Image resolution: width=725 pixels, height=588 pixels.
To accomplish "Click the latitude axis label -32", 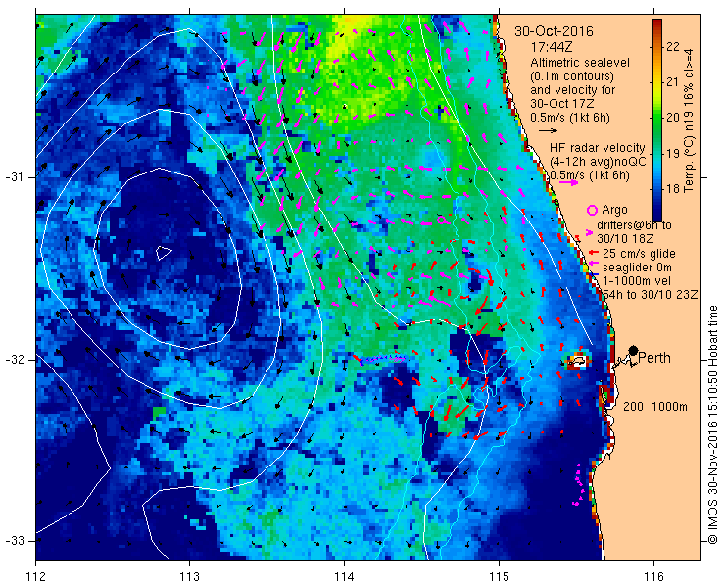I will pos(15,360).
